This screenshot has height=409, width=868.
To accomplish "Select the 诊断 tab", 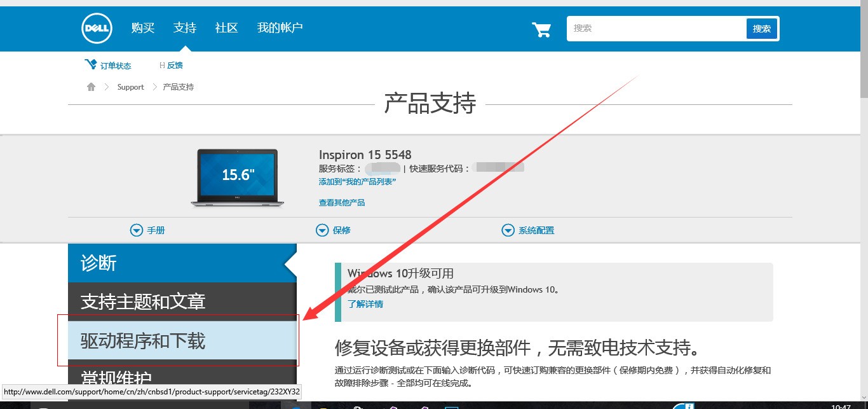I will [182, 263].
